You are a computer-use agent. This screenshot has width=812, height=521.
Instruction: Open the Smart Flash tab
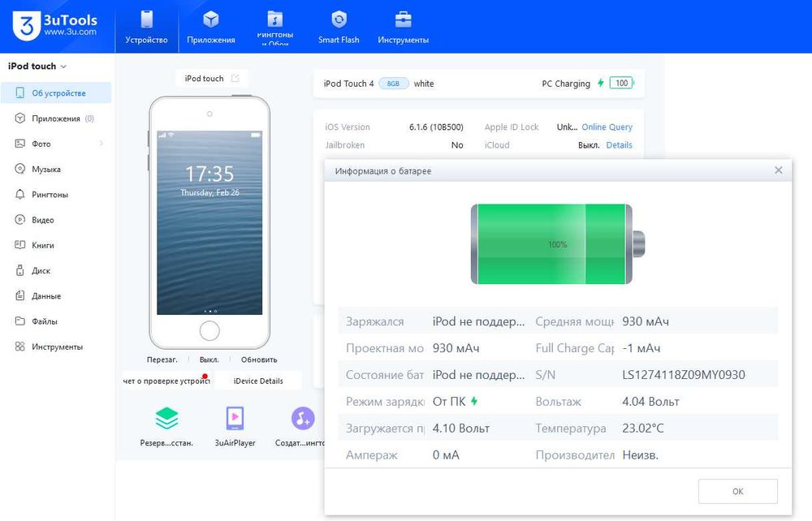tap(339, 27)
